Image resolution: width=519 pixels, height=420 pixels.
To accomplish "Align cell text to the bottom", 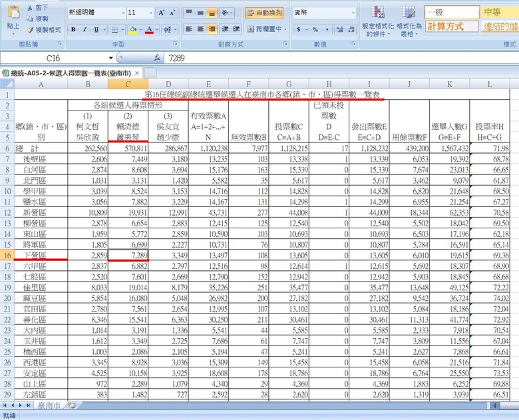I will click(212, 13).
